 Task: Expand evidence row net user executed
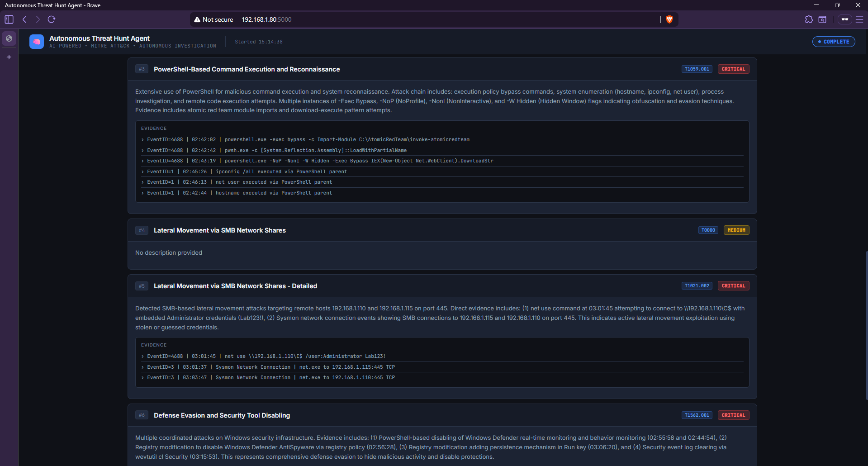pyautogui.click(x=442, y=182)
